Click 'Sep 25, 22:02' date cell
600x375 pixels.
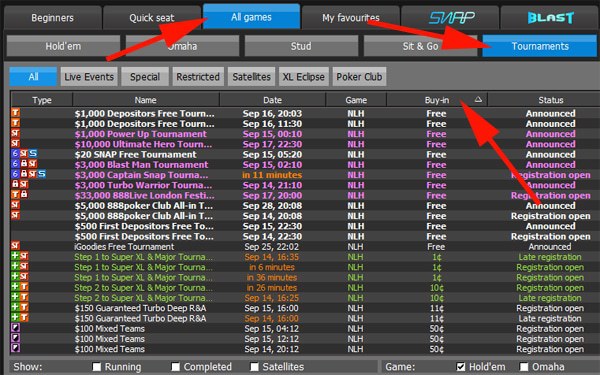(x=272, y=246)
